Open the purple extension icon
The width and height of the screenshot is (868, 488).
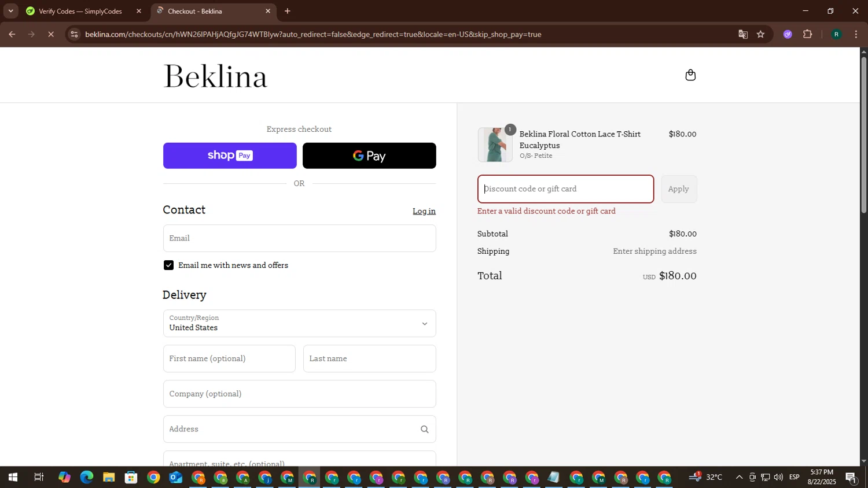pyautogui.click(x=788, y=34)
